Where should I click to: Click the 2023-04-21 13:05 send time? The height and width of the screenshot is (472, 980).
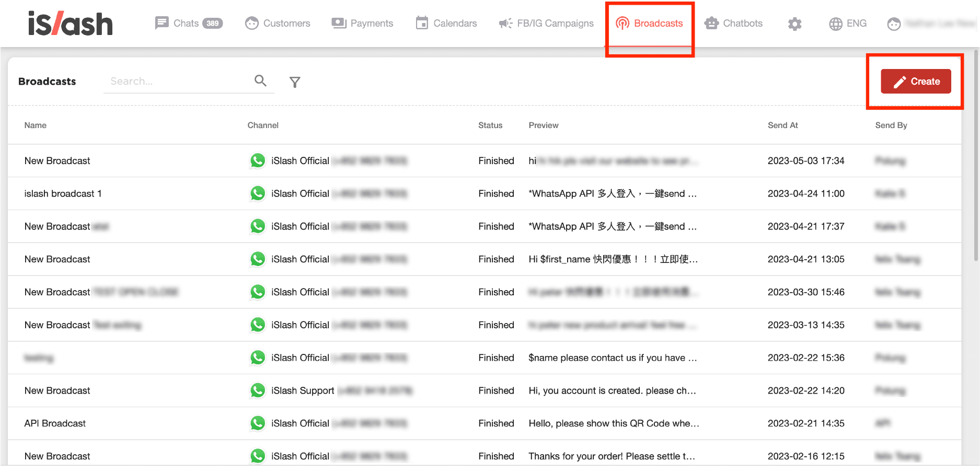[x=806, y=259]
